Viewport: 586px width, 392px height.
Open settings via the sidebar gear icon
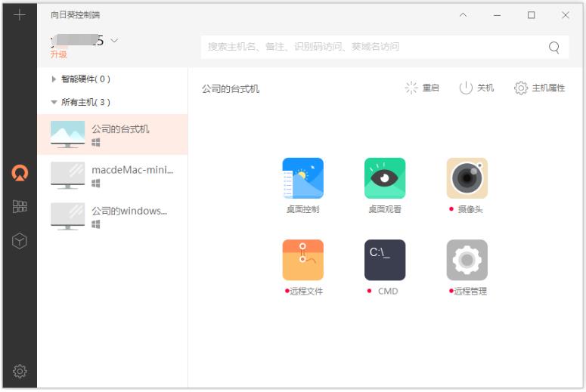tap(20, 371)
